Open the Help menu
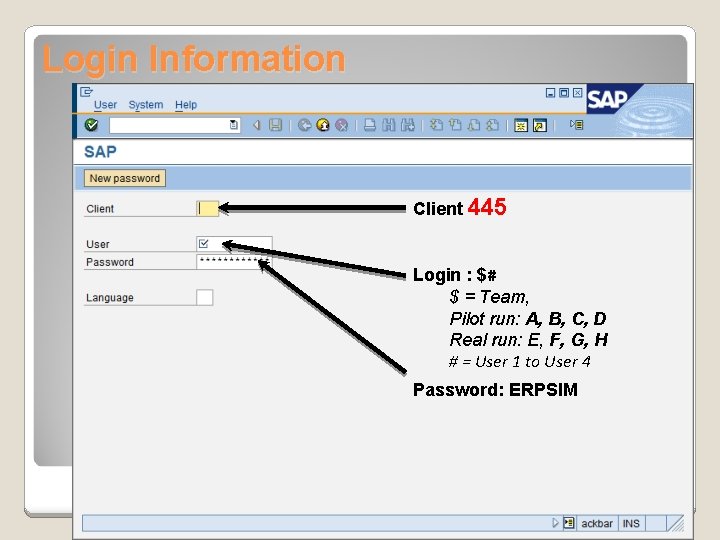This screenshot has width=720, height=540. click(x=186, y=105)
